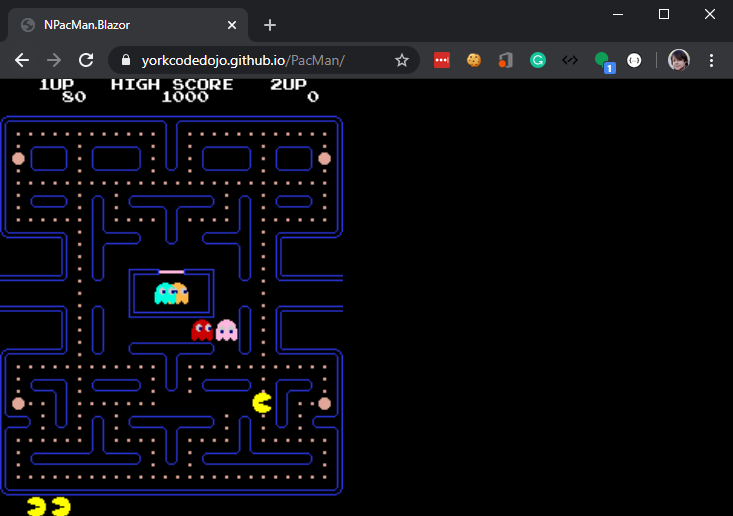Click the padlock site info icon

tap(126, 60)
